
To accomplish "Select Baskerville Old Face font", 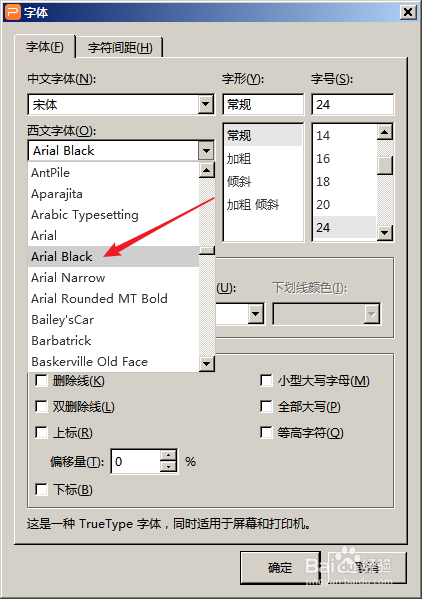I will (x=113, y=361).
